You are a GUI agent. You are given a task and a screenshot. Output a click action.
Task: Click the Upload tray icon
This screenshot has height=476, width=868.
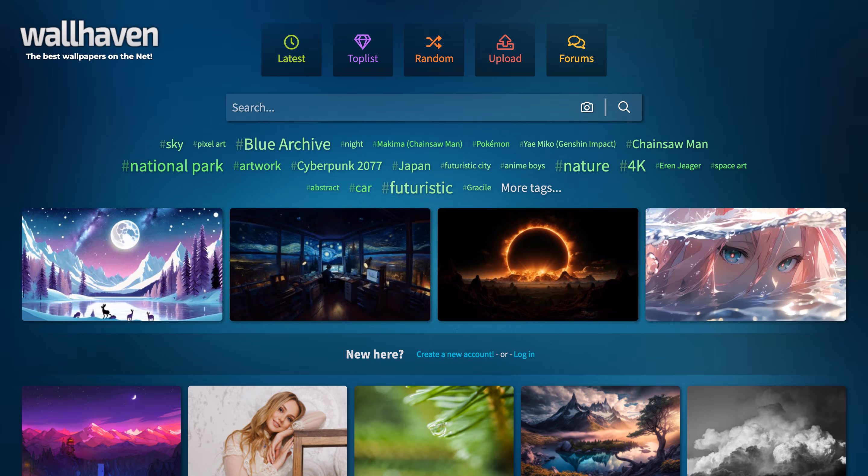coord(505,42)
